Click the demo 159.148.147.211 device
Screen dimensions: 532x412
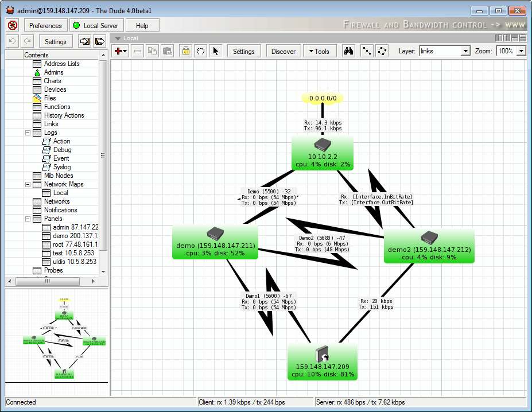[x=215, y=242]
